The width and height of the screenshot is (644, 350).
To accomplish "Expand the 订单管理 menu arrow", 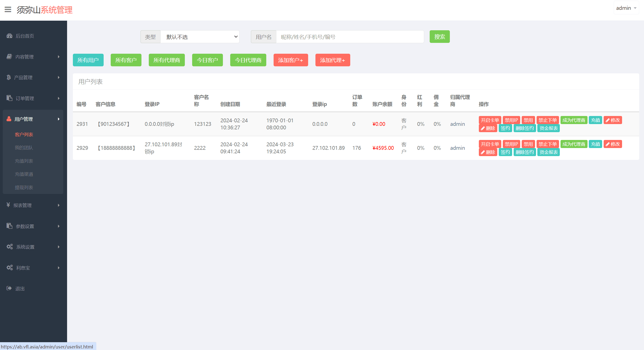I will point(58,98).
